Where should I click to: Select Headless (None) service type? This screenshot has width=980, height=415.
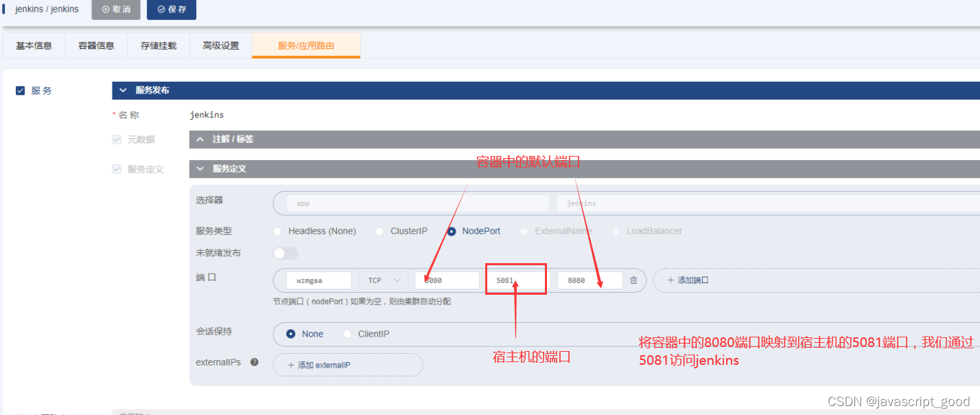tap(278, 232)
